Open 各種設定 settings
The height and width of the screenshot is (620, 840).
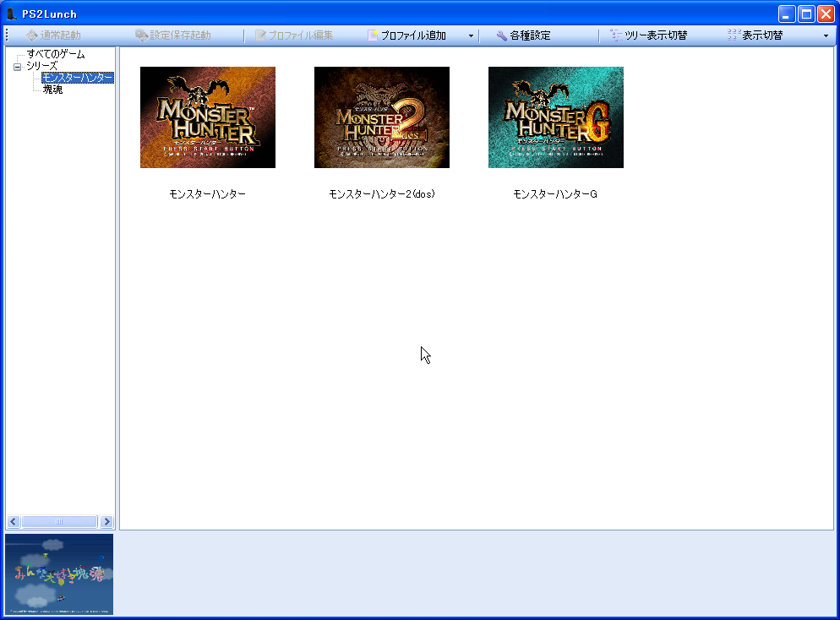point(530,35)
